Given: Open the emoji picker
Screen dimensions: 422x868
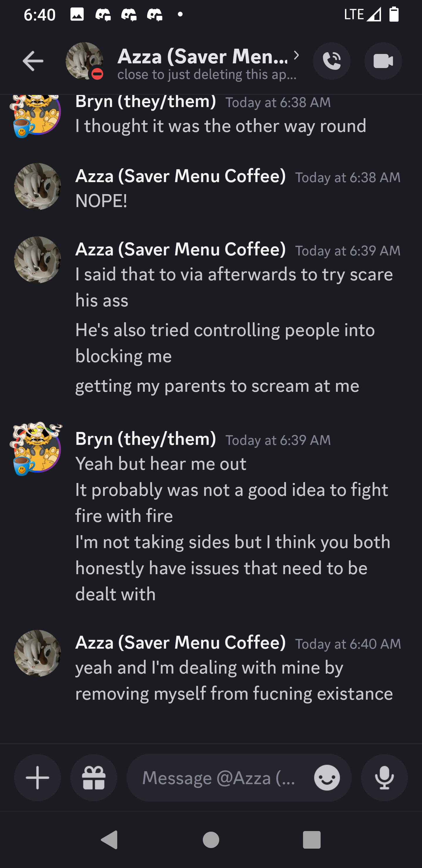Looking at the screenshot, I should pyautogui.click(x=327, y=778).
